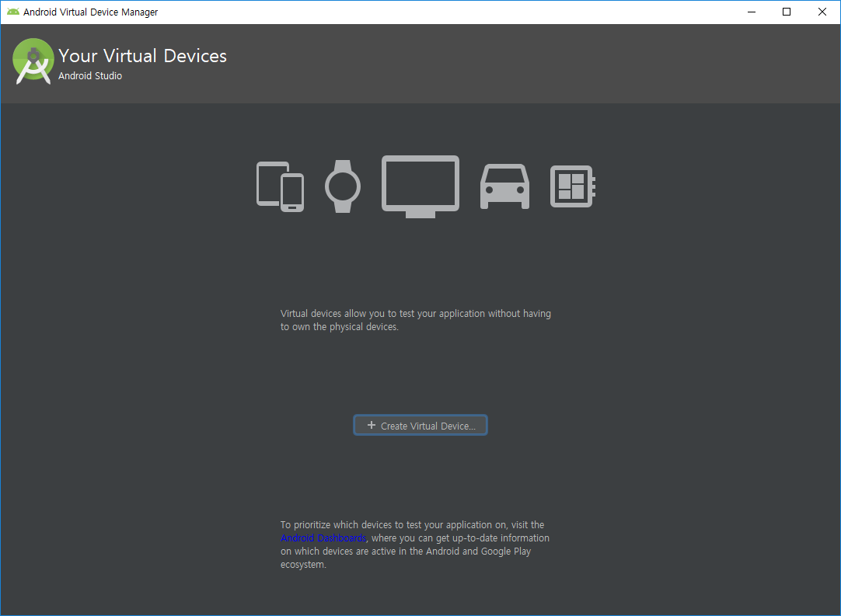This screenshot has width=841, height=616.
Task: Click the Wear OS watch icon
Action: click(343, 186)
